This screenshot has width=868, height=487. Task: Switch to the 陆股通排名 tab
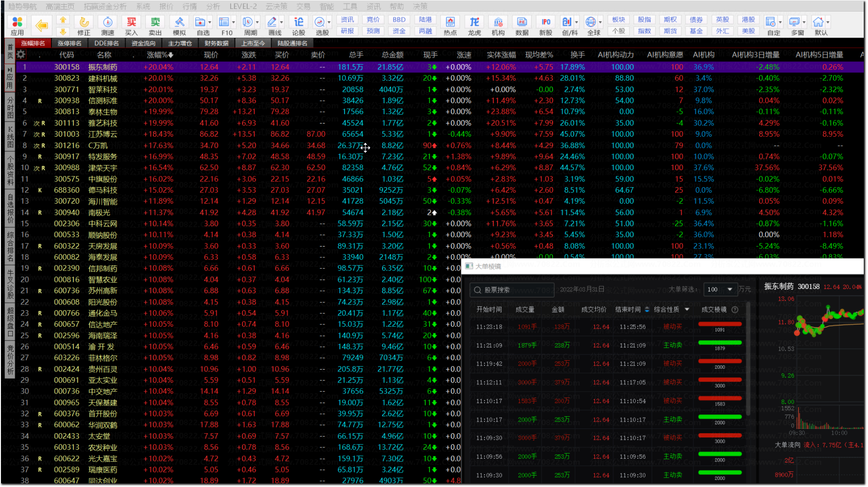click(x=292, y=43)
